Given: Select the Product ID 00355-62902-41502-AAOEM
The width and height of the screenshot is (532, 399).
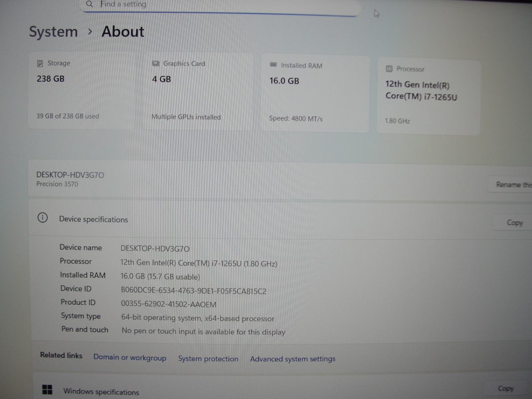Looking at the screenshot, I should pos(169,304).
